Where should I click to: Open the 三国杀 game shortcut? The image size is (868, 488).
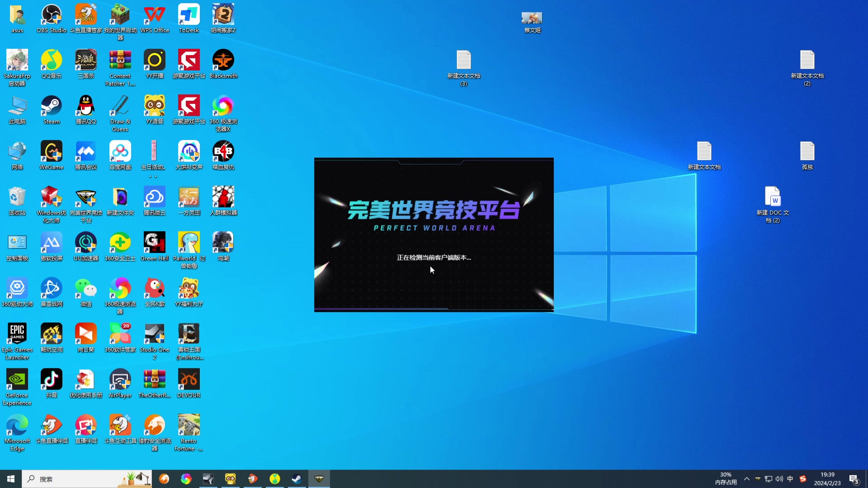click(86, 64)
